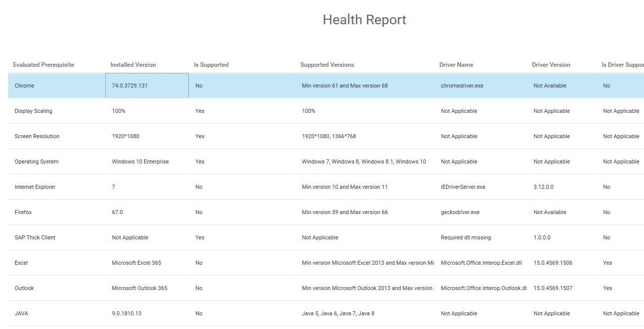Screen dimensions: 644x329
Task: Sort by the "Installed Version" column header
Action: click(133, 65)
